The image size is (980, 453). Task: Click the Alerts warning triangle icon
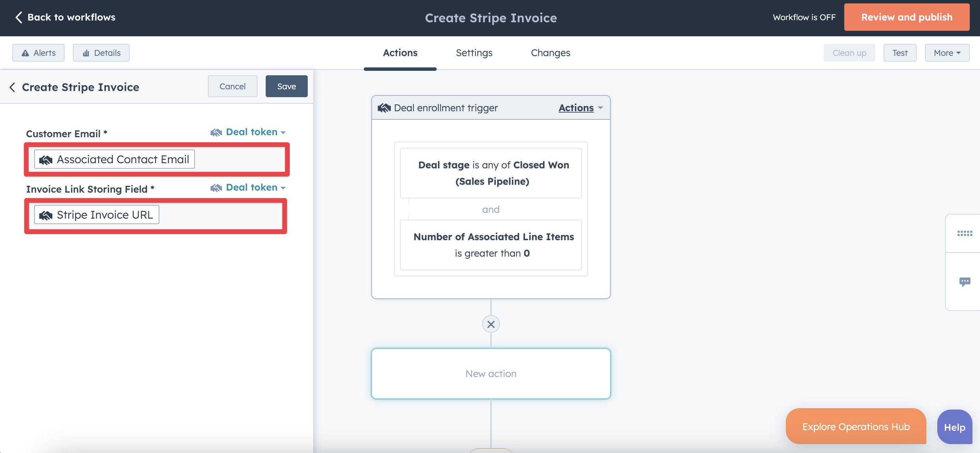[25, 53]
